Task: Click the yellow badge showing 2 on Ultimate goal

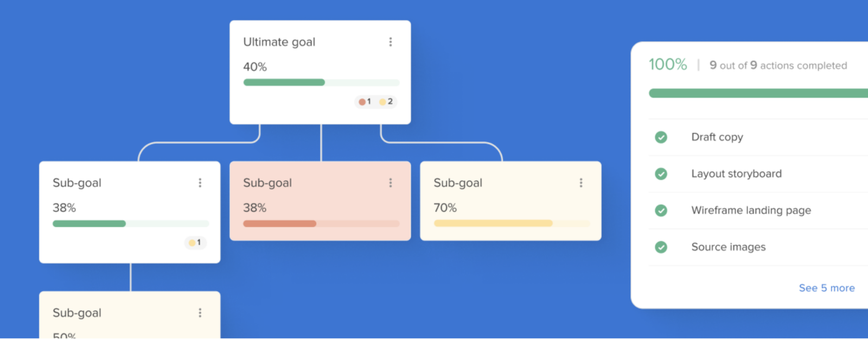Action: [x=386, y=102]
